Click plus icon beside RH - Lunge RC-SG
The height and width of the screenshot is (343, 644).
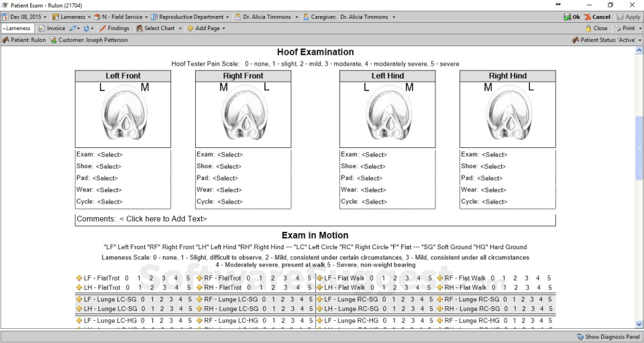(440, 309)
